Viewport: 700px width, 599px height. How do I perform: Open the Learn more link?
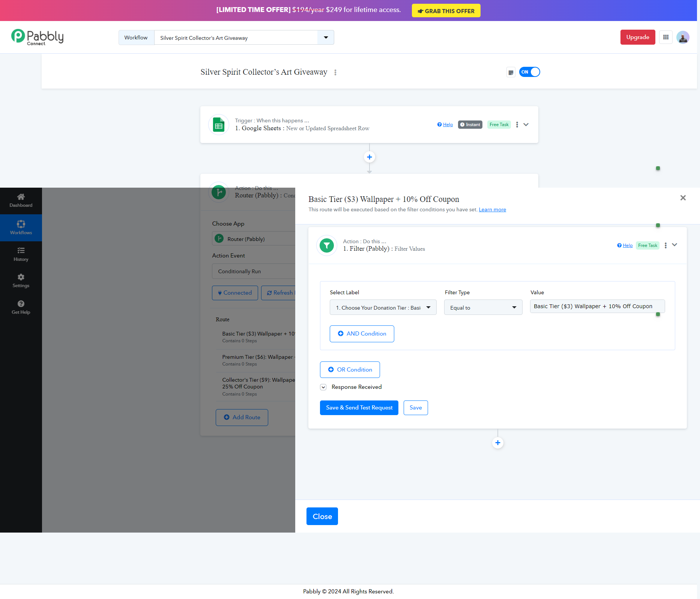tap(493, 210)
